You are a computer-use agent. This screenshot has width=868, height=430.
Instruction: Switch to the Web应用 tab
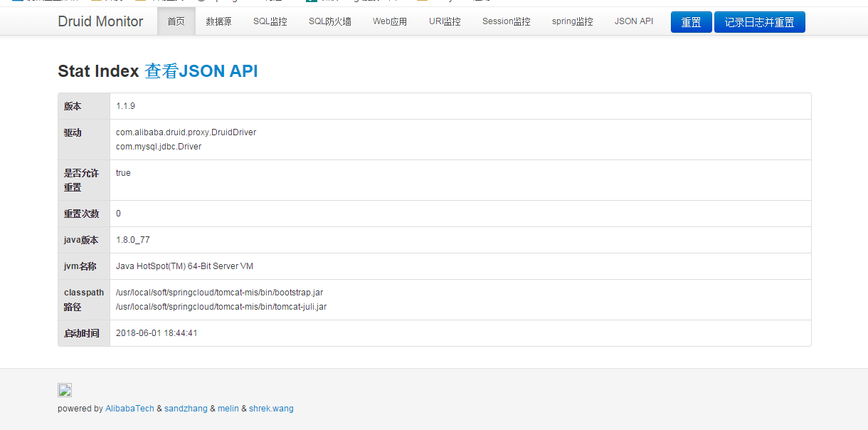390,21
